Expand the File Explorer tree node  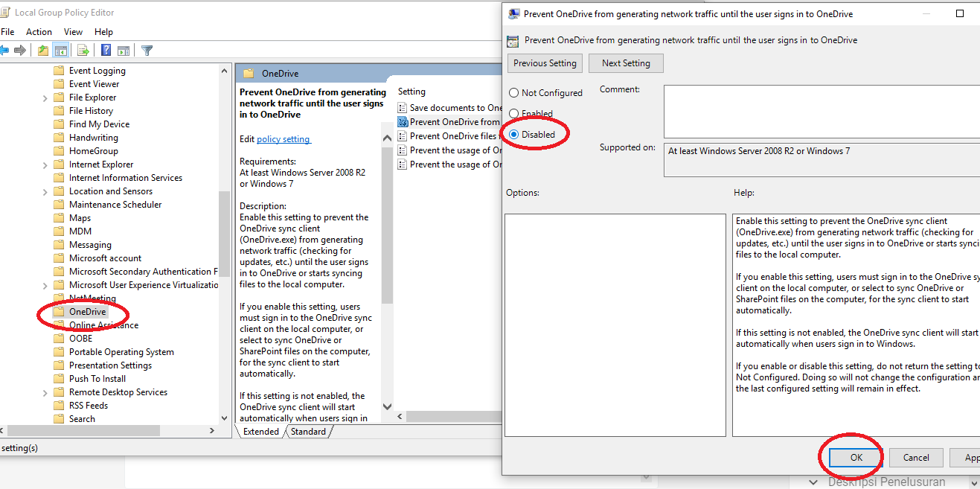point(45,98)
